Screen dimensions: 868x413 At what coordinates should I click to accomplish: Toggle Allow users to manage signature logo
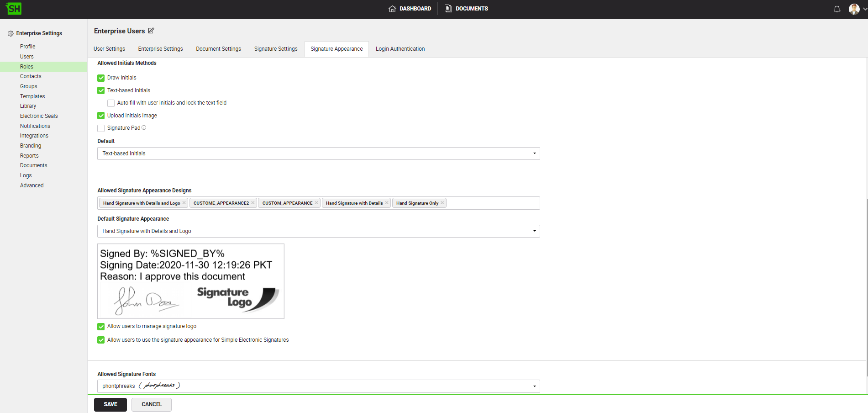click(x=101, y=327)
